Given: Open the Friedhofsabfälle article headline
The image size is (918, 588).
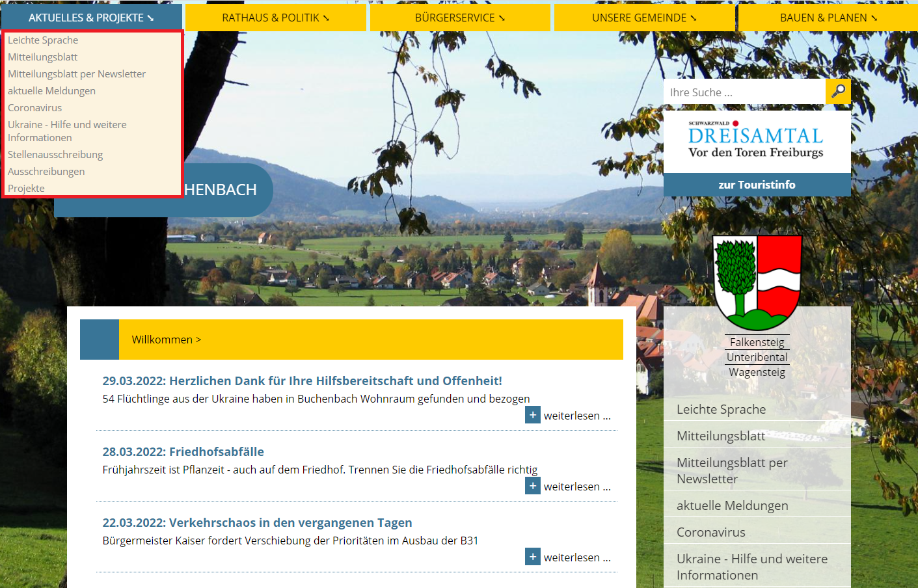Looking at the screenshot, I should [x=183, y=451].
